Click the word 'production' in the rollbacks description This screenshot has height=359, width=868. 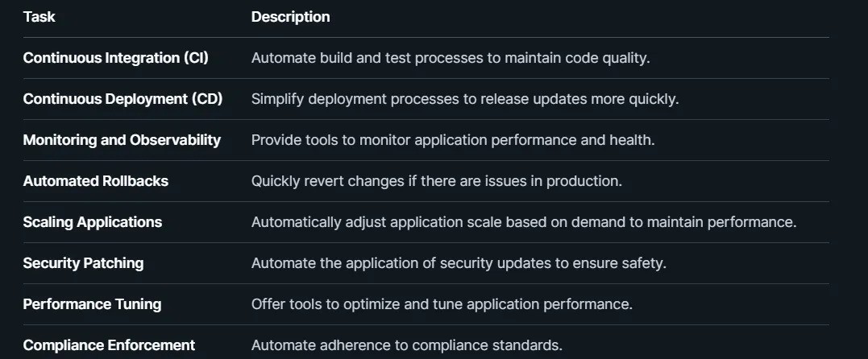(x=582, y=181)
